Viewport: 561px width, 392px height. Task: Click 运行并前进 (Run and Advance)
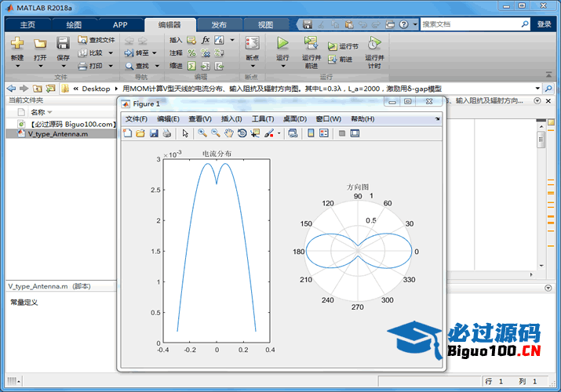click(311, 52)
